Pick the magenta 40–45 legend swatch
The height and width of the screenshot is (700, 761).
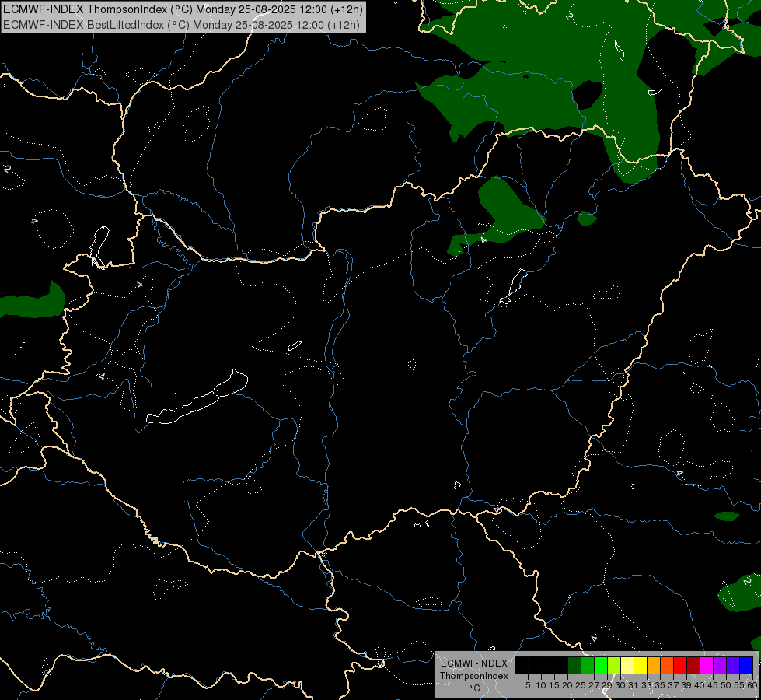707,665
